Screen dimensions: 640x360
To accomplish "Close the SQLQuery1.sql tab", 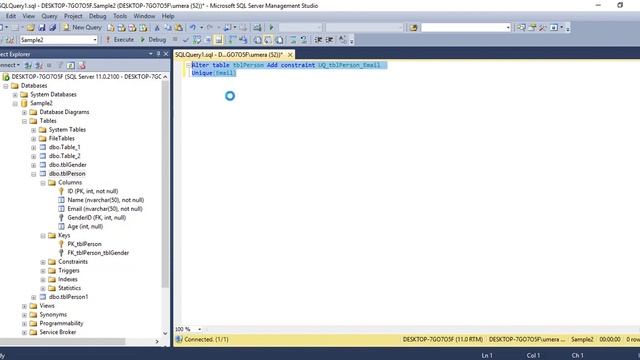I will pyautogui.click(x=290, y=55).
